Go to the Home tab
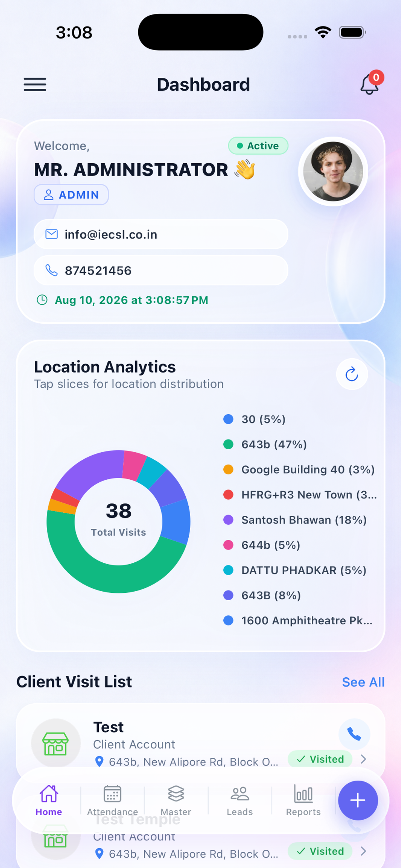The height and width of the screenshot is (868, 401). (49, 801)
